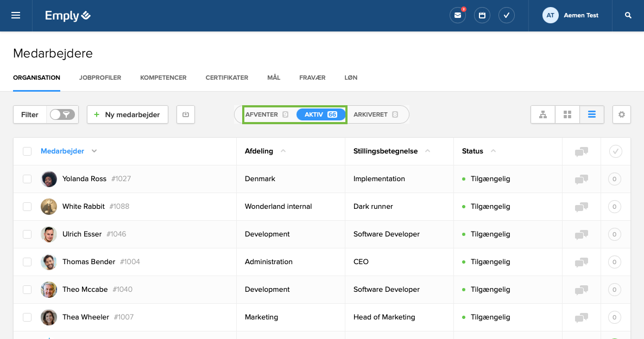Viewport: 644px width, 339px height.
Task: Click the Ny medarbejder button
Action: (x=127, y=114)
